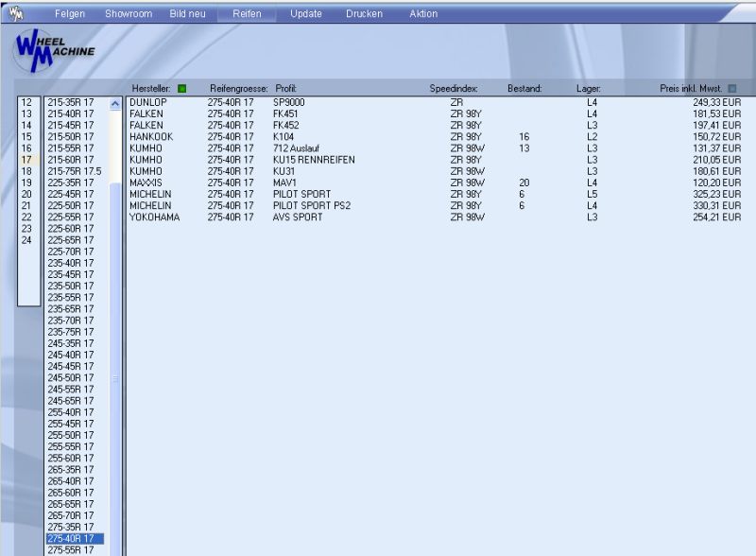Viewport: 756px width, 556px height.
Task: Select rim diameter 20 in the list
Action: tap(28, 194)
